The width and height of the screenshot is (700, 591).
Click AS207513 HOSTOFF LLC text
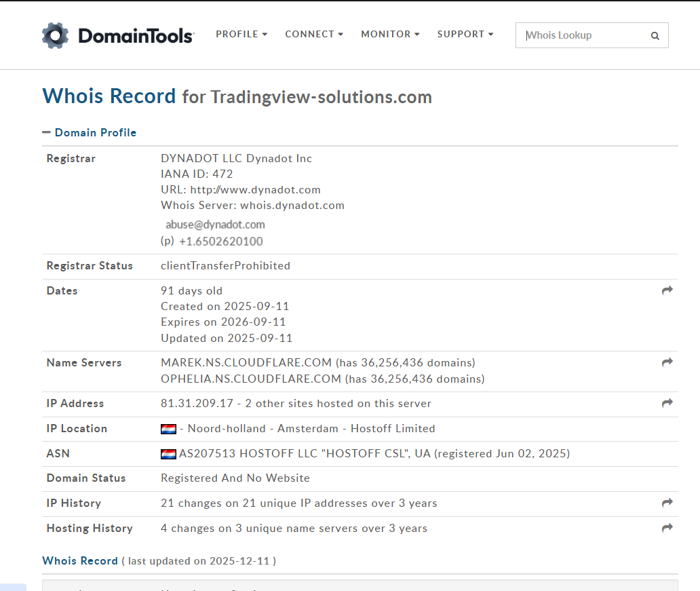pos(248,453)
